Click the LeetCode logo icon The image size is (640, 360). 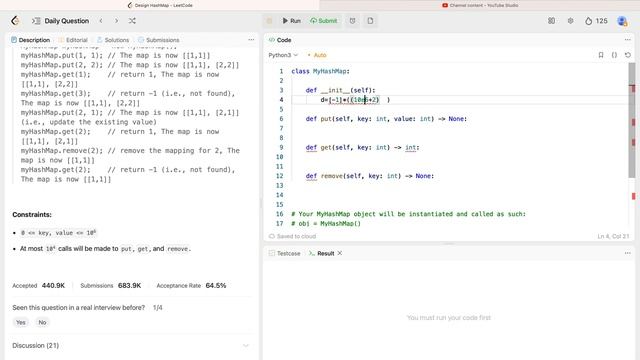(16, 21)
